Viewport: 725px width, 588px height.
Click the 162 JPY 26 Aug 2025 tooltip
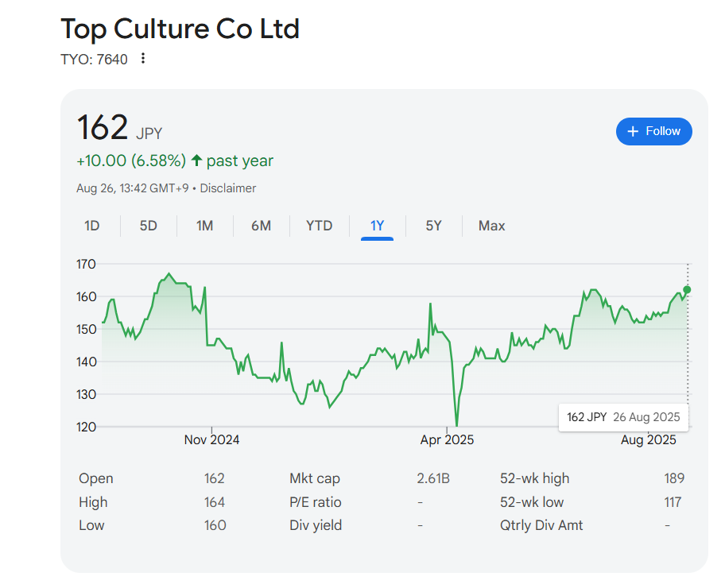pyautogui.click(x=623, y=417)
